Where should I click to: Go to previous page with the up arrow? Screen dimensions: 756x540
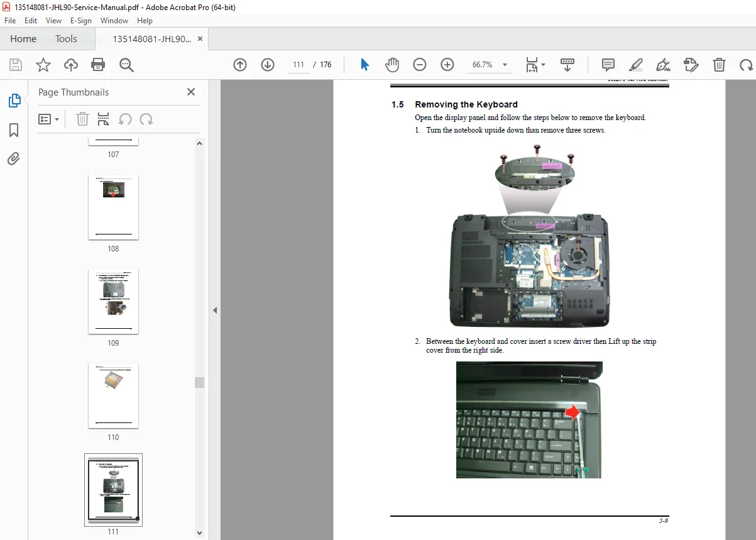click(240, 65)
